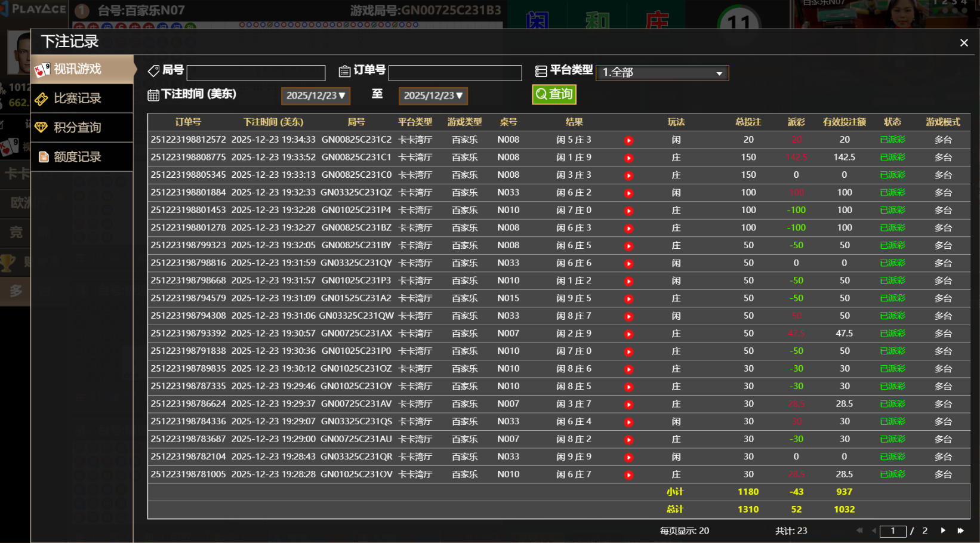Open the 额度记录 tab

click(x=82, y=157)
